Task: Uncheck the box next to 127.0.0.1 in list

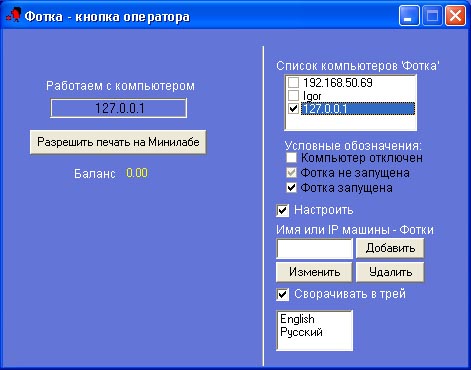Action: click(x=293, y=109)
